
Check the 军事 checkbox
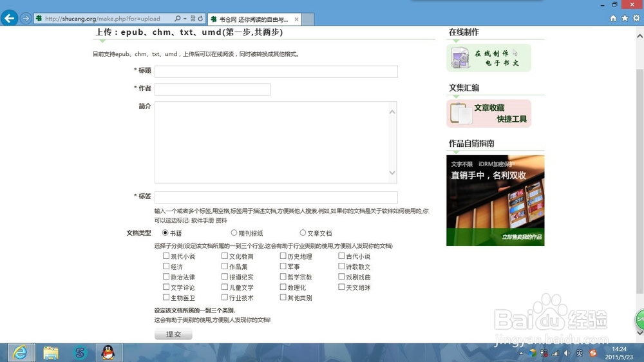click(x=283, y=266)
